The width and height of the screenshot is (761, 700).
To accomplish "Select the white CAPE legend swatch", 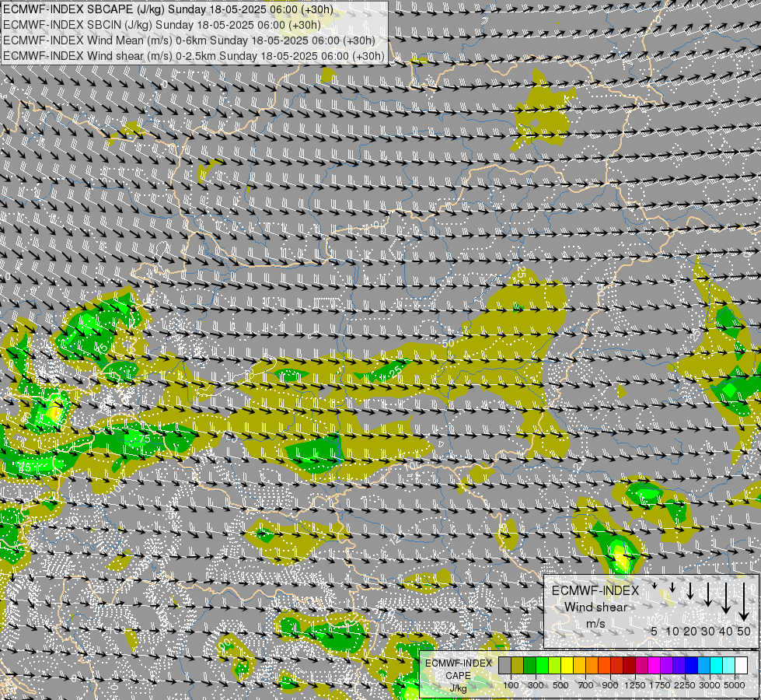I will click(741, 666).
